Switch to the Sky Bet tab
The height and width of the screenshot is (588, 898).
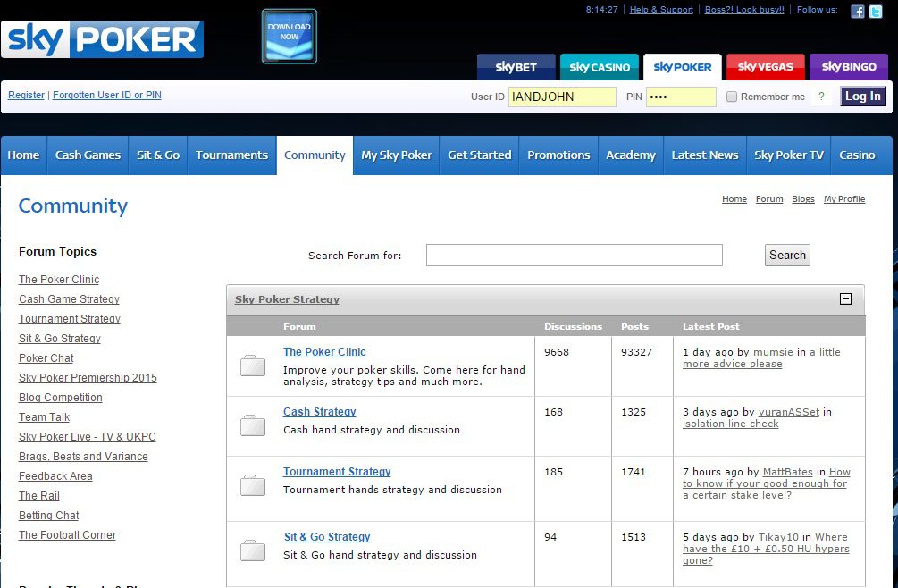click(516, 67)
